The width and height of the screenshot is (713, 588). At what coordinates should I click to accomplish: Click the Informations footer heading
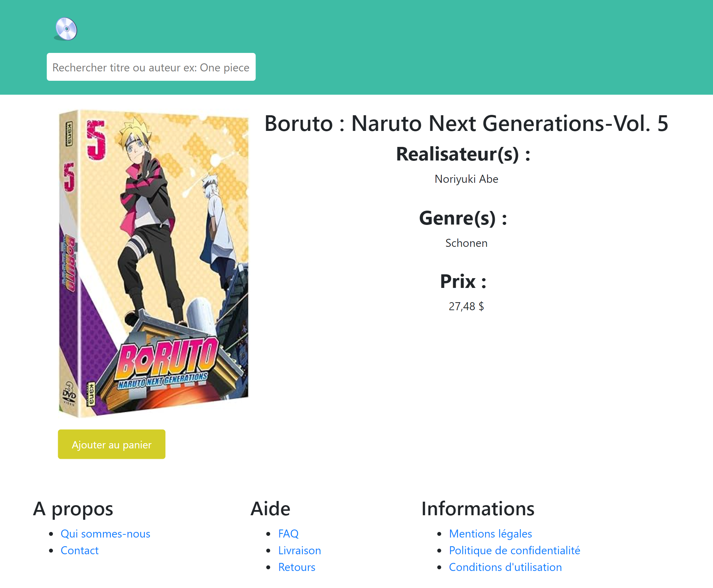tap(478, 509)
